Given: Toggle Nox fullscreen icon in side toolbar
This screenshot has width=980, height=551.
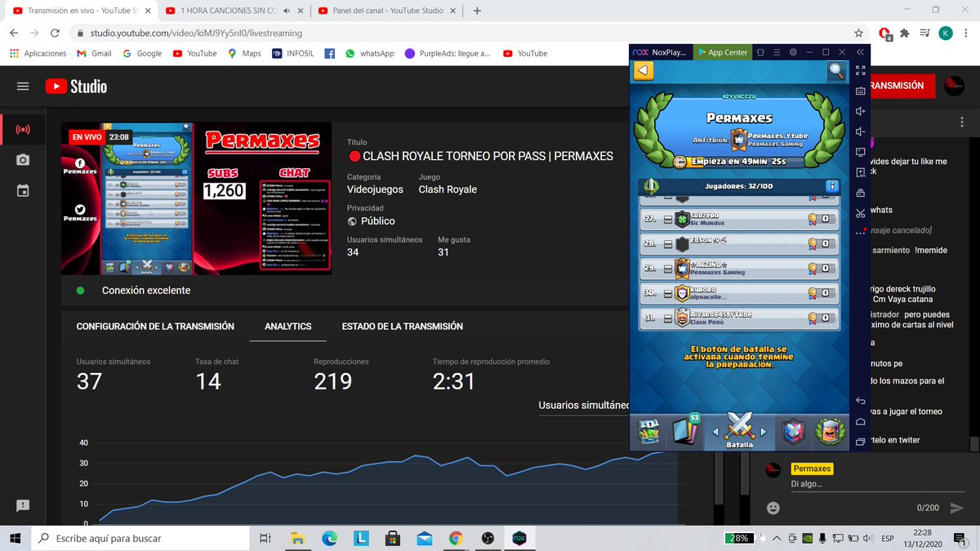Looking at the screenshot, I should 860,71.
